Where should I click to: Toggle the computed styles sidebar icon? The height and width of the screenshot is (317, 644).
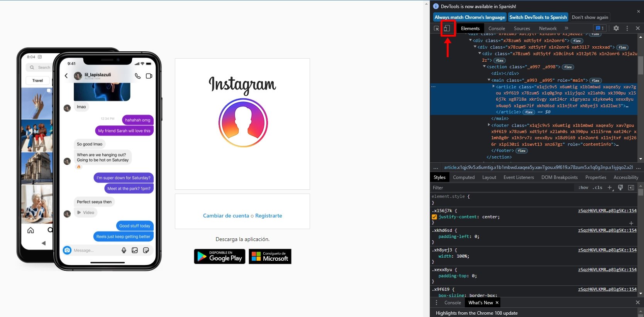point(631,187)
